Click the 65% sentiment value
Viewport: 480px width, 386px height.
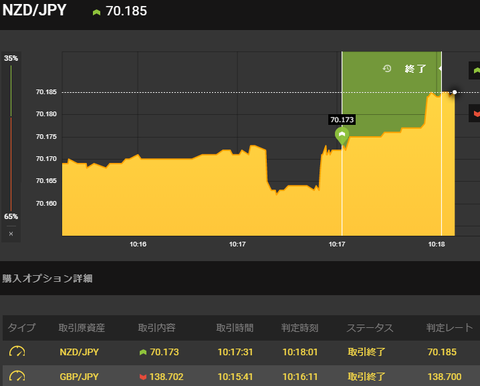click(x=11, y=217)
